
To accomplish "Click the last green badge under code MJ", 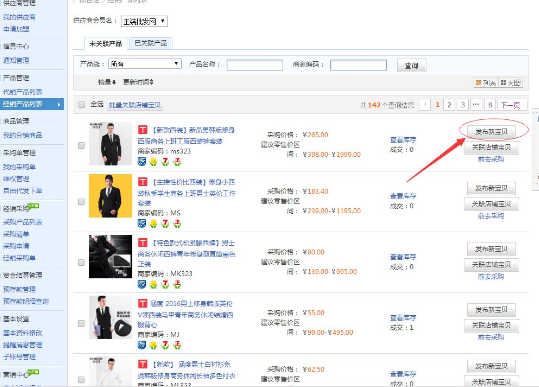I will click(177, 345).
